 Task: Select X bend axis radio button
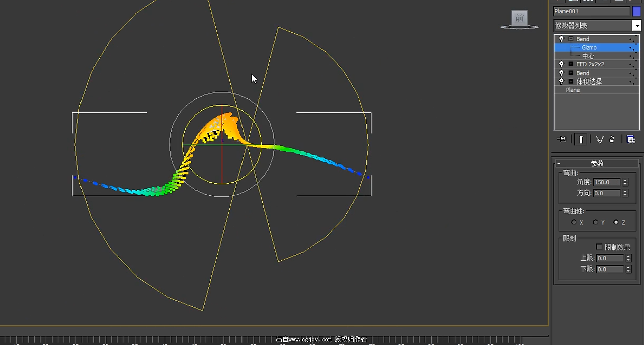click(x=574, y=222)
